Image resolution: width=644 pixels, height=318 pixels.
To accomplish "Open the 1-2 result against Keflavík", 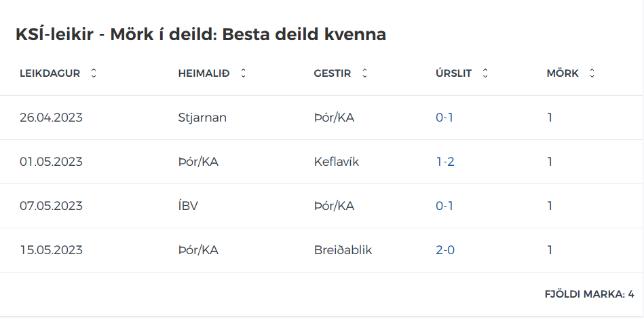I will coord(445,162).
